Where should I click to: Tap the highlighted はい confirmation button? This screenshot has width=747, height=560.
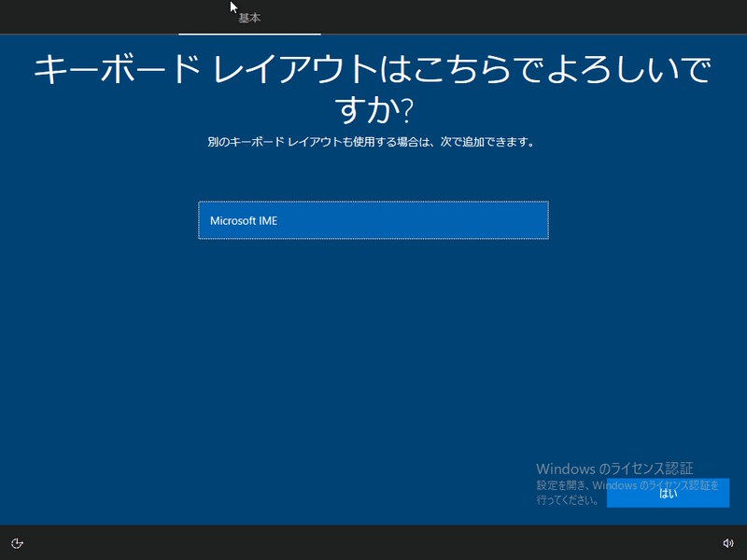(668, 494)
